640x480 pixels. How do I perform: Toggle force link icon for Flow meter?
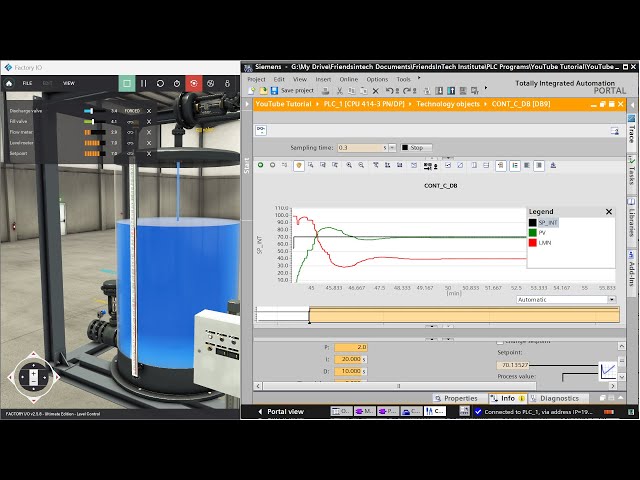click(x=131, y=132)
